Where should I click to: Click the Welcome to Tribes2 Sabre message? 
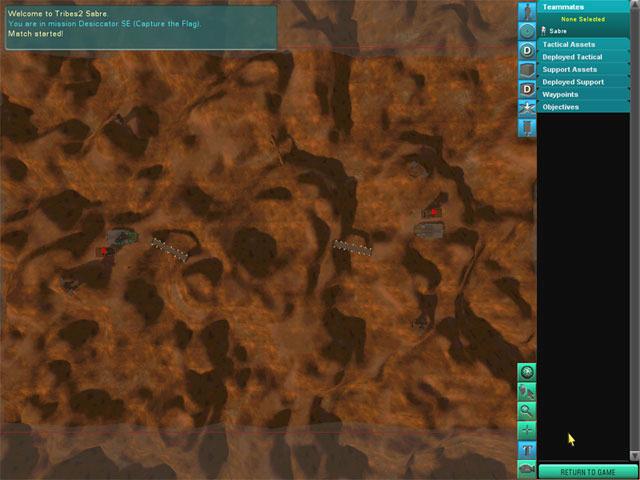pyautogui.click(x=58, y=13)
